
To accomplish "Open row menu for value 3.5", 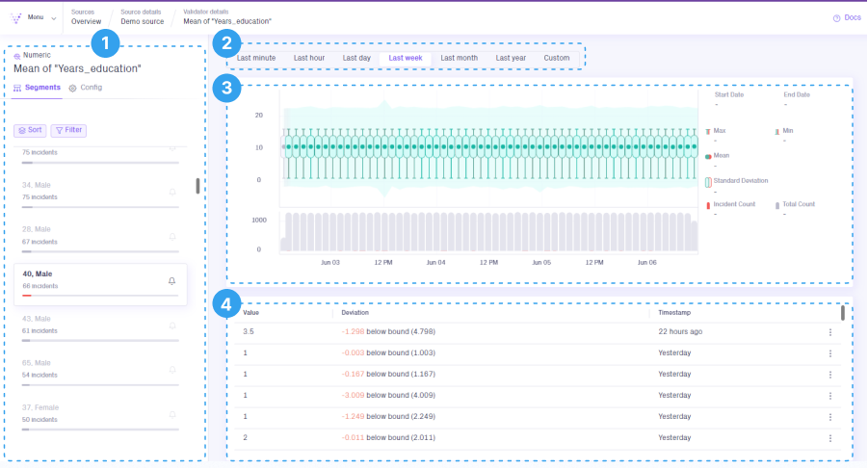I will [x=829, y=332].
